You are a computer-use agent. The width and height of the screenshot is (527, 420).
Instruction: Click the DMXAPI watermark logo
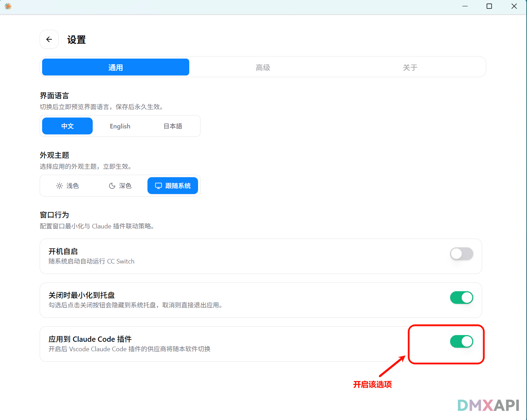click(x=488, y=405)
